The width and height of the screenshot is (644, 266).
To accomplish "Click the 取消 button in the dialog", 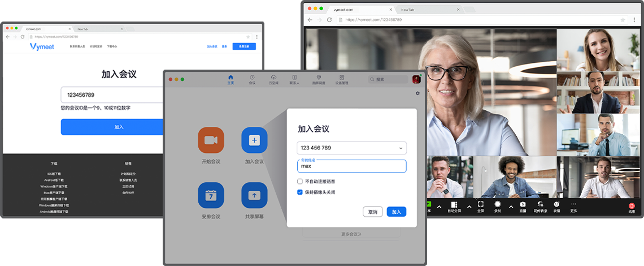I will (x=373, y=212).
